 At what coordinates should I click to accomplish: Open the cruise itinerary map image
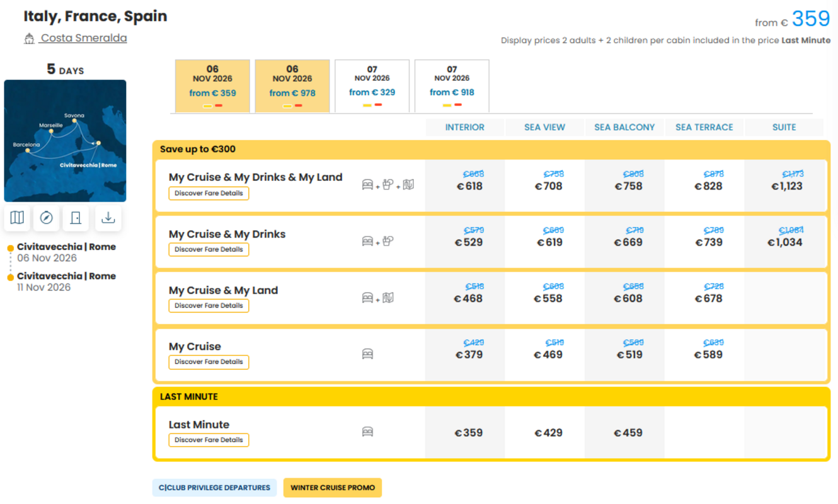tap(65, 140)
